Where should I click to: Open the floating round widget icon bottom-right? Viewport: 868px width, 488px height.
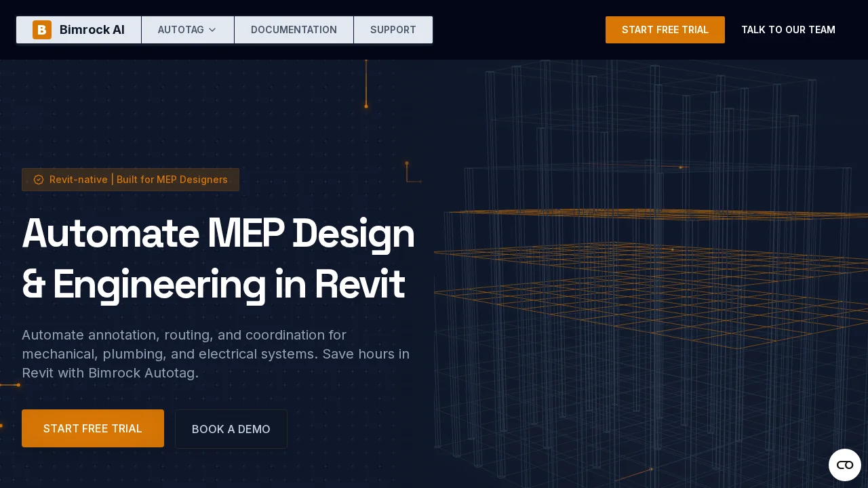point(844,465)
